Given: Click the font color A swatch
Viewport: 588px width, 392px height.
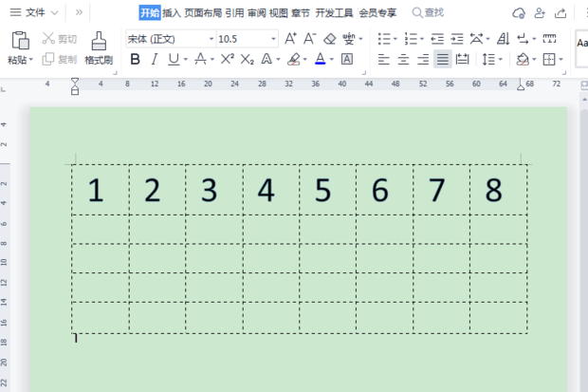Looking at the screenshot, I should pos(321,59).
